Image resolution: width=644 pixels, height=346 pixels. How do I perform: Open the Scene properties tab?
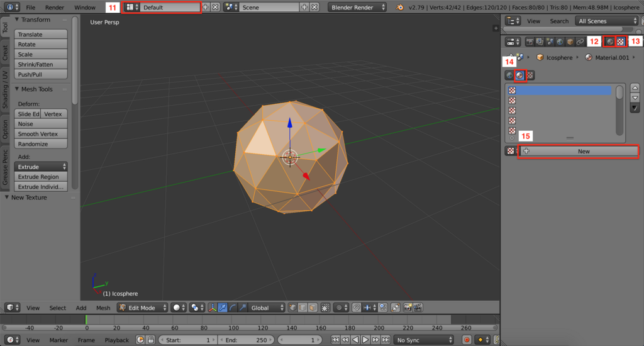point(550,42)
